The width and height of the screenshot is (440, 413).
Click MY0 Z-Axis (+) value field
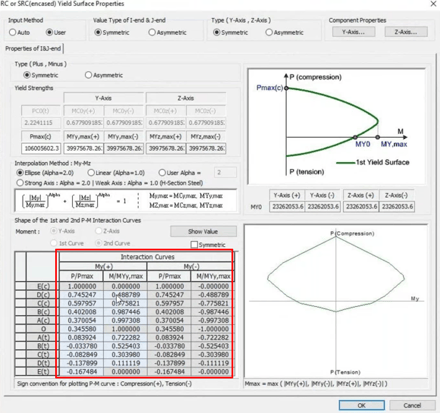(361, 207)
